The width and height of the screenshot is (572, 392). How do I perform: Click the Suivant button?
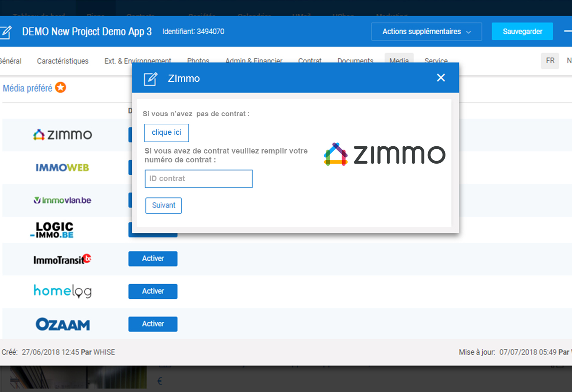pyautogui.click(x=163, y=205)
